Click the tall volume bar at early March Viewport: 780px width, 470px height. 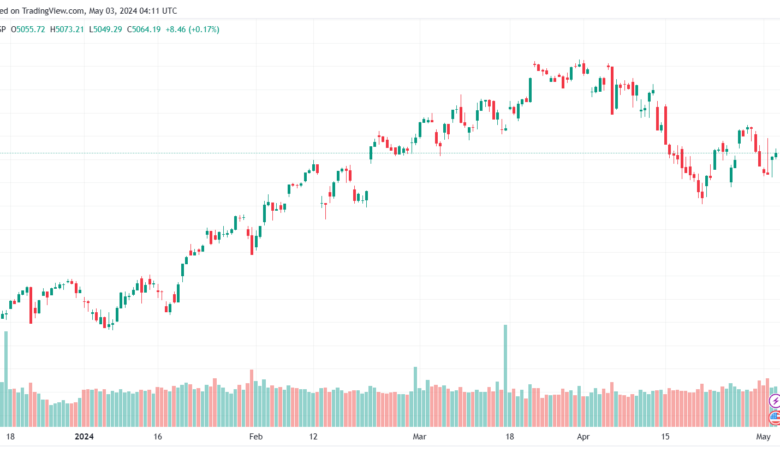tap(415, 397)
